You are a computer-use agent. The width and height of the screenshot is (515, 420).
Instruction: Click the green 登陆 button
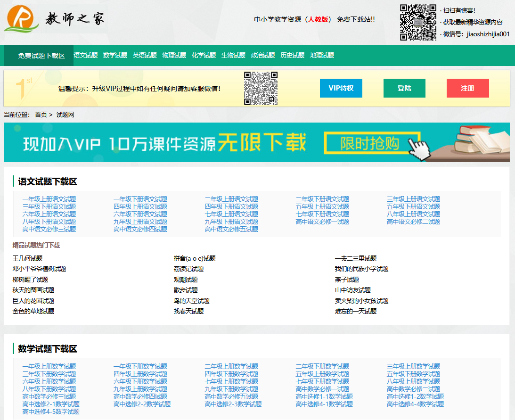coord(404,88)
